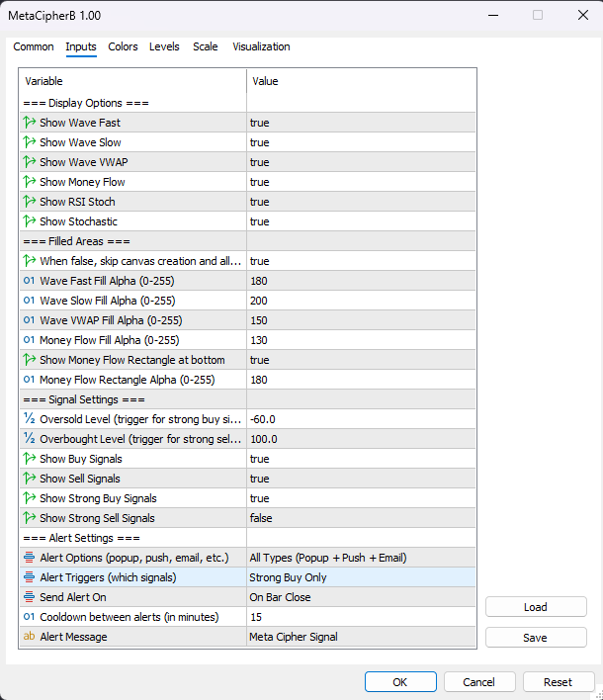Click the 'ab' string icon beside Alert Message

coord(29,636)
